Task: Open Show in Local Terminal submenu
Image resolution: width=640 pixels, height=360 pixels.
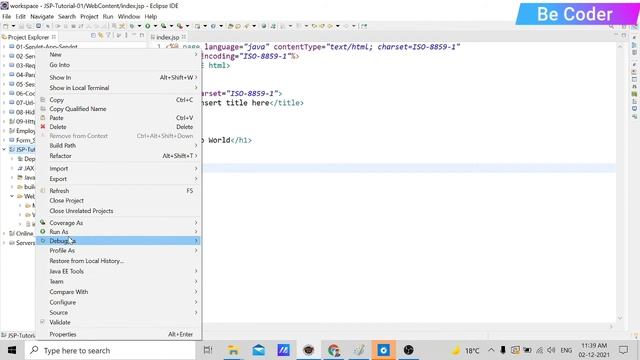Action: click(x=118, y=88)
